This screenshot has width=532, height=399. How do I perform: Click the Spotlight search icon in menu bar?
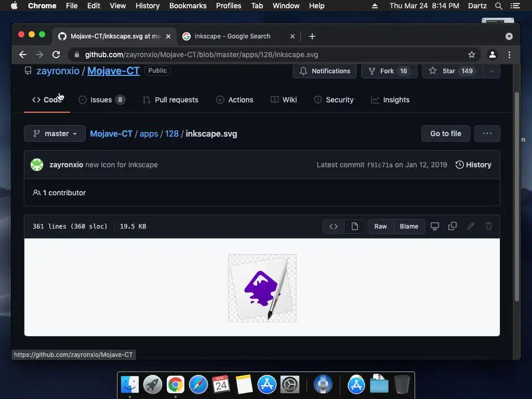click(498, 6)
